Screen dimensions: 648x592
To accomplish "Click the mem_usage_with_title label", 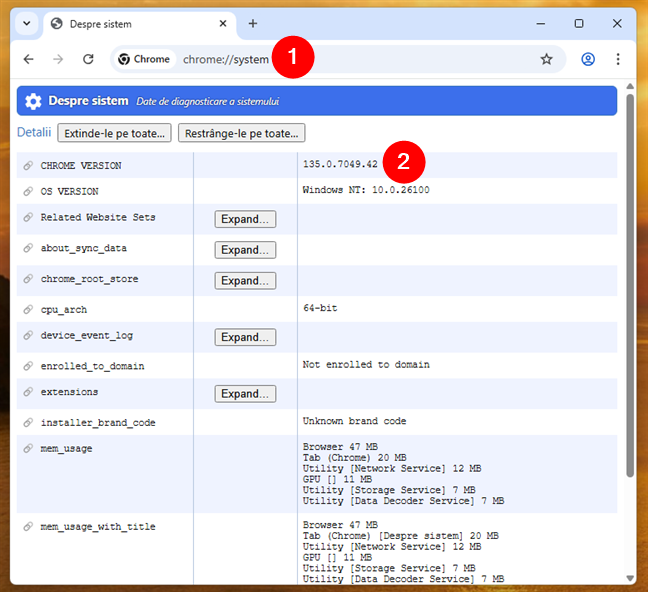I will coord(98,527).
